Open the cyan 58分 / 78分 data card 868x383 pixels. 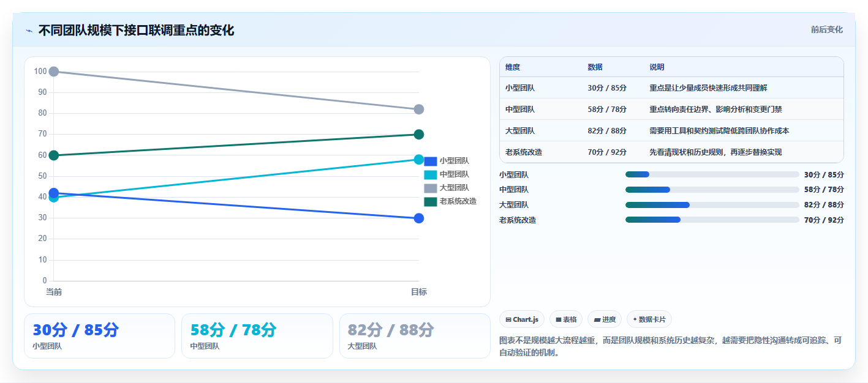coord(257,336)
